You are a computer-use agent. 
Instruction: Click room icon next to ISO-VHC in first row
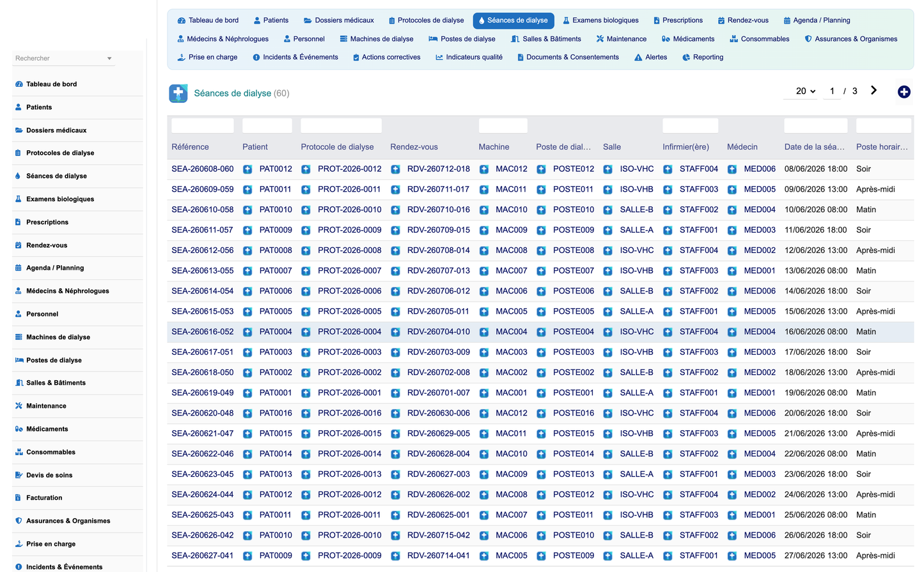(608, 169)
